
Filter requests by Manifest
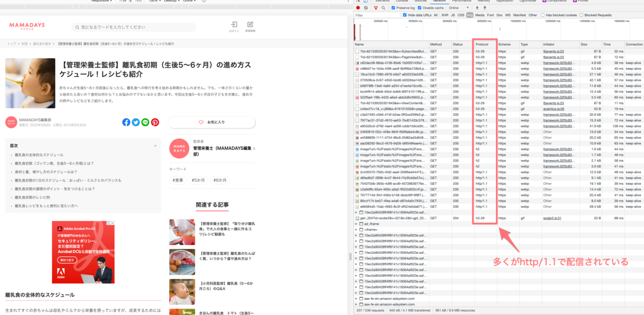click(519, 15)
